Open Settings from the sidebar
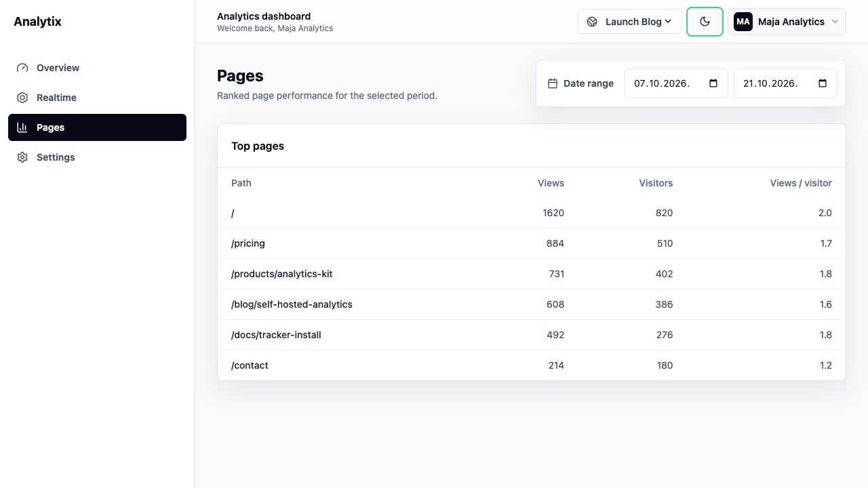The width and height of the screenshot is (868, 488). (97, 157)
